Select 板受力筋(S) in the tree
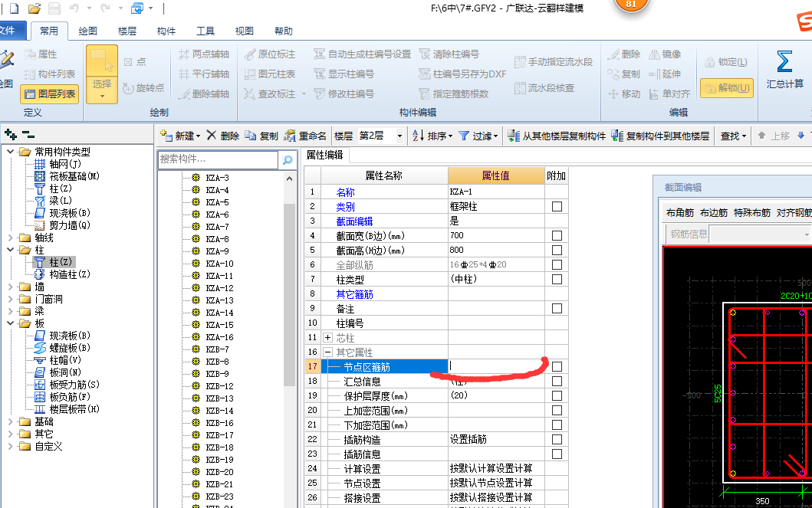The image size is (812, 508). [67, 385]
